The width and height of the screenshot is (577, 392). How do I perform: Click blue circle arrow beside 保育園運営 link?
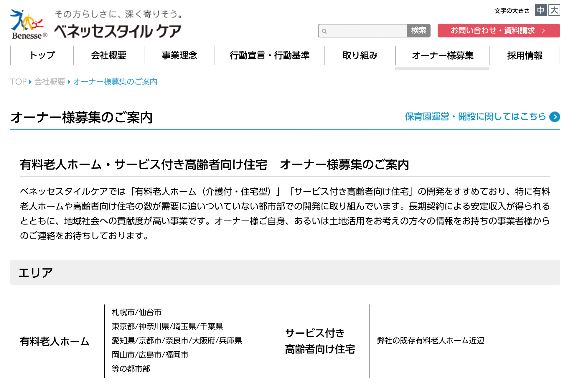[555, 117]
